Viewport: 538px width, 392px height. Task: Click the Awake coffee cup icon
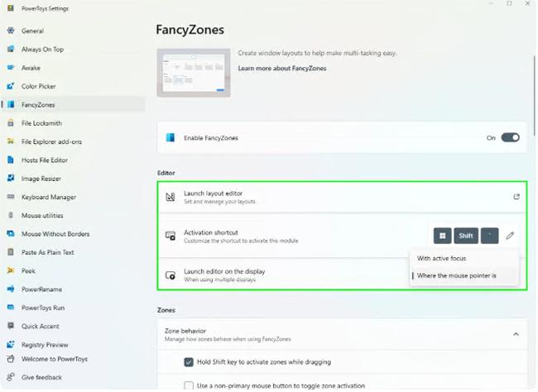11,68
